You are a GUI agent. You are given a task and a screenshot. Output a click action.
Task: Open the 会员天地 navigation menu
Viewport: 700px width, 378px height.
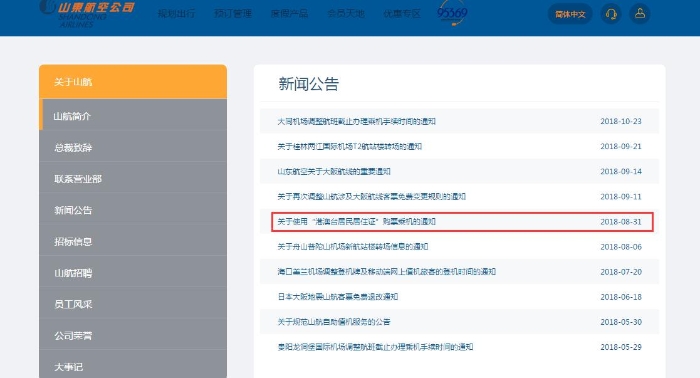[x=346, y=13]
